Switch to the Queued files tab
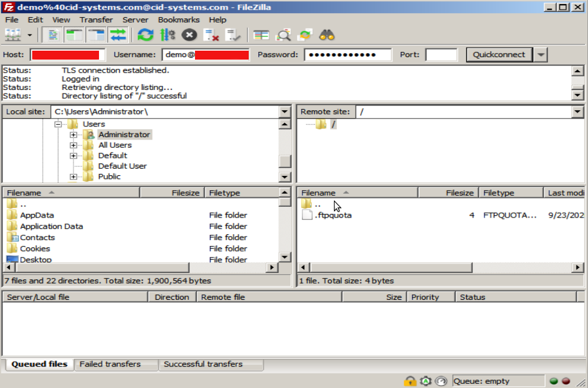The height and width of the screenshot is (388, 588). (39, 364)
